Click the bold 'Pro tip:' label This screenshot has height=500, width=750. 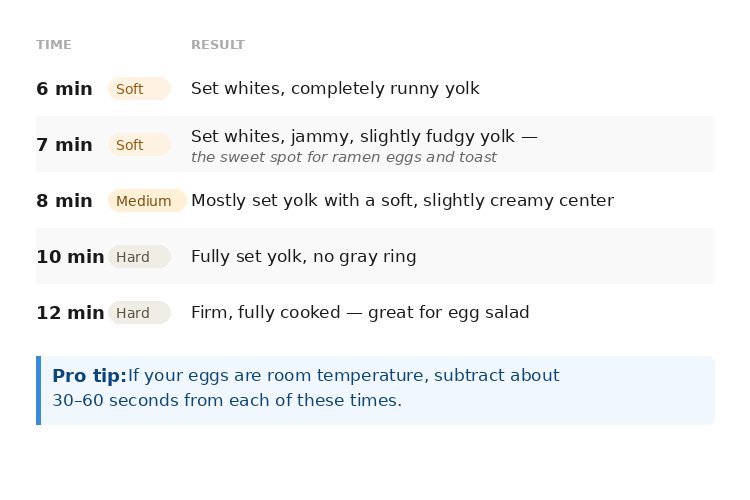pos(89,376)
